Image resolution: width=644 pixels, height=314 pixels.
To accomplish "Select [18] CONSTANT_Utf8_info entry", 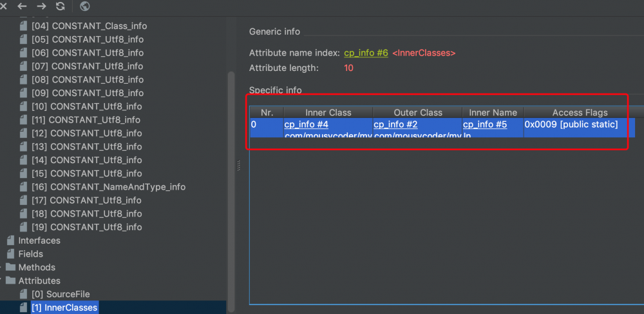I will coord(87,213).
